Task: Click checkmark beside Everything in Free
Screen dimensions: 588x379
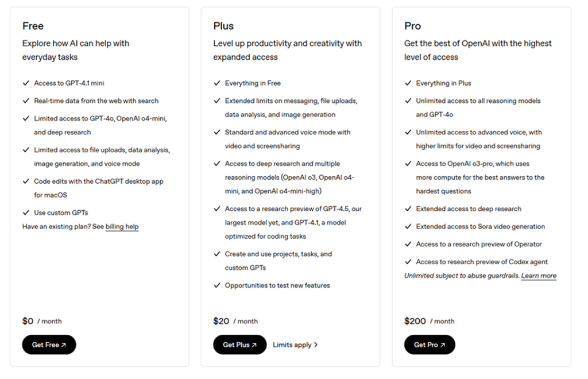Action: click(217, 83)
